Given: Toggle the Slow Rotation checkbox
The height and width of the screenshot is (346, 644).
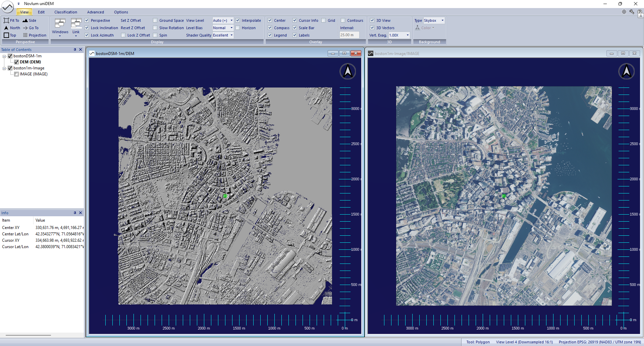Looking at the screenshot, I should 155,28.
